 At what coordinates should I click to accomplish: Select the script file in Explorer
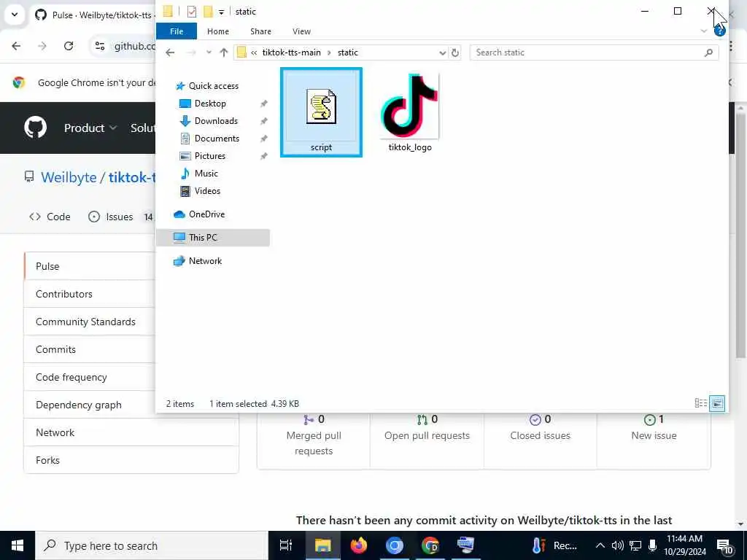click(x=321, y=112)
